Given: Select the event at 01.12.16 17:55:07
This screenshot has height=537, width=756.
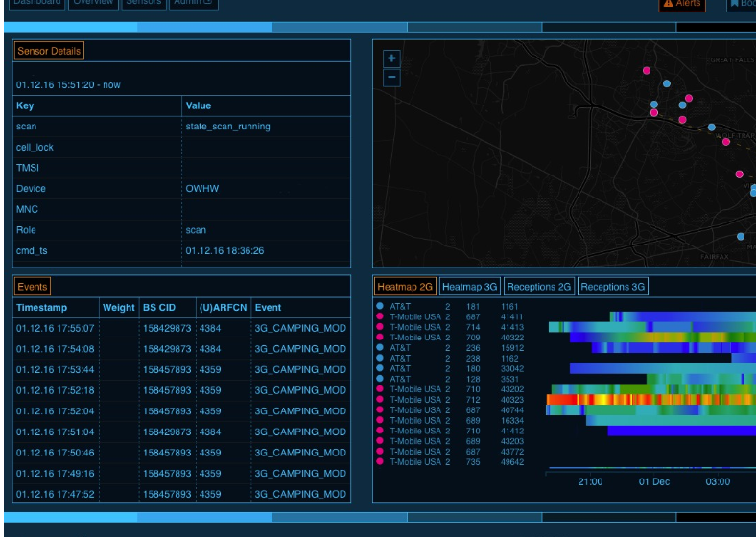Looking at the screenshot, I should point(56,329).
